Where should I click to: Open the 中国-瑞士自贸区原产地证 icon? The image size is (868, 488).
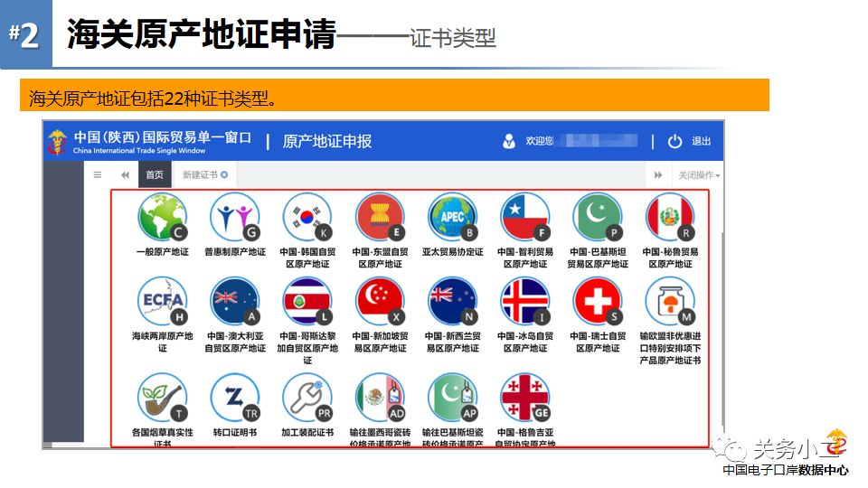coord(598,301)
